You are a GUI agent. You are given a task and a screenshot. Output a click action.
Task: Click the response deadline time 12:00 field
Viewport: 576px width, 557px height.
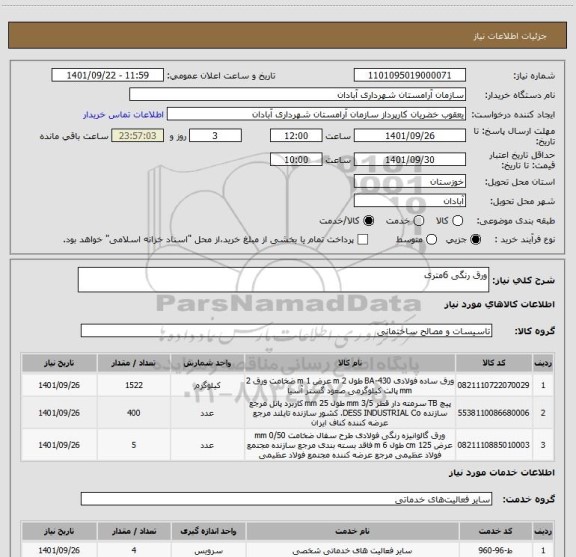tap(296, 136)
